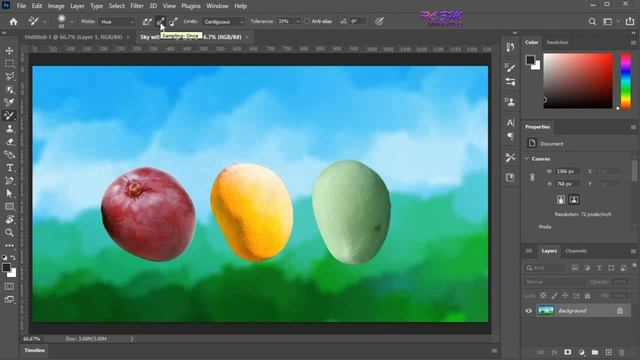Select Sampling: Background Swatch icon

click(x=173, y=22)
